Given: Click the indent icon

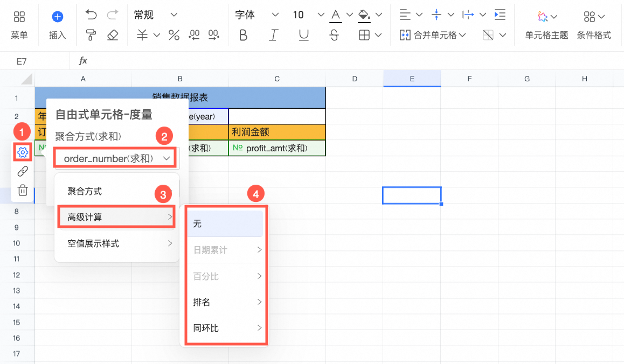Looking at the screenshot, I should (x=500, y=15).
